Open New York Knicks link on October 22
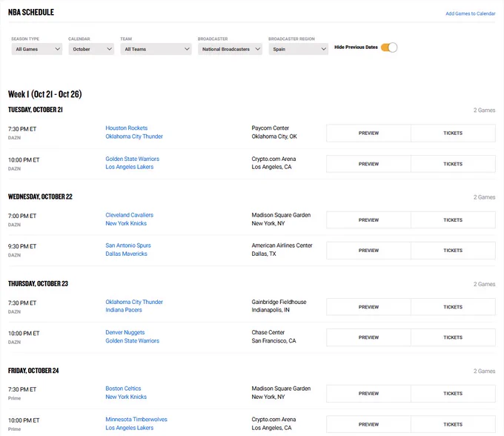Image resolution: width=504 pixels, height=436 pixels. tap(126, 223)
